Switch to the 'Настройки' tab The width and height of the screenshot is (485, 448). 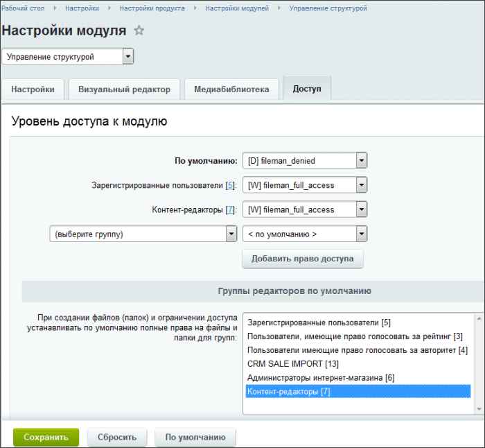(x=33, y=89)
